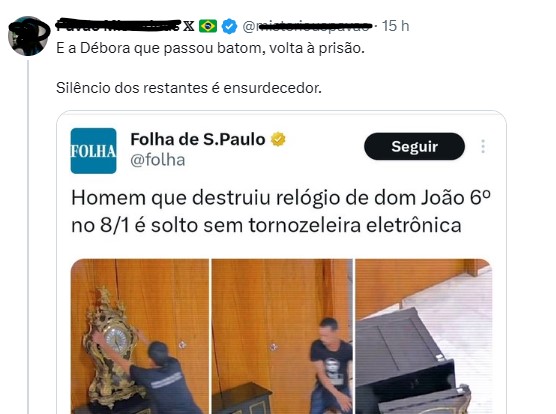Open the three-dot more options menu

point(483,146)
